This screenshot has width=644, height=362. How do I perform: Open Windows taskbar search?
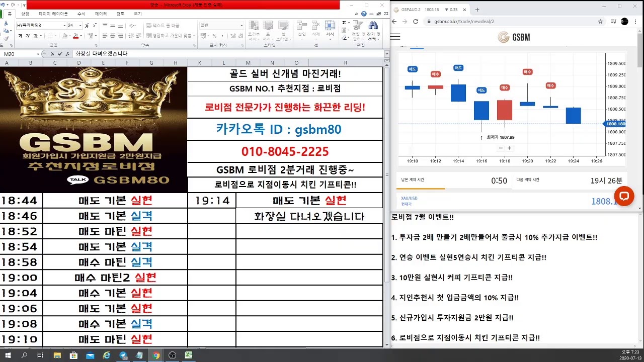pos(24,355)
